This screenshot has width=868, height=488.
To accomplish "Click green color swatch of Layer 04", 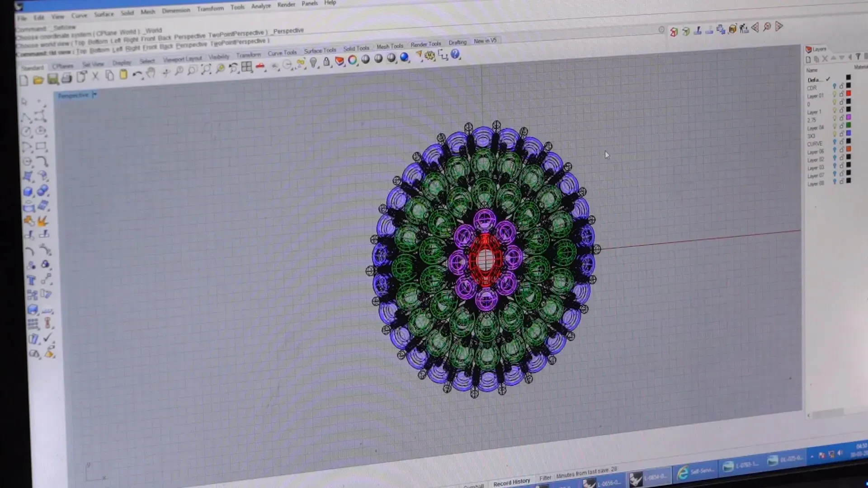I will [x=849, y=125].
